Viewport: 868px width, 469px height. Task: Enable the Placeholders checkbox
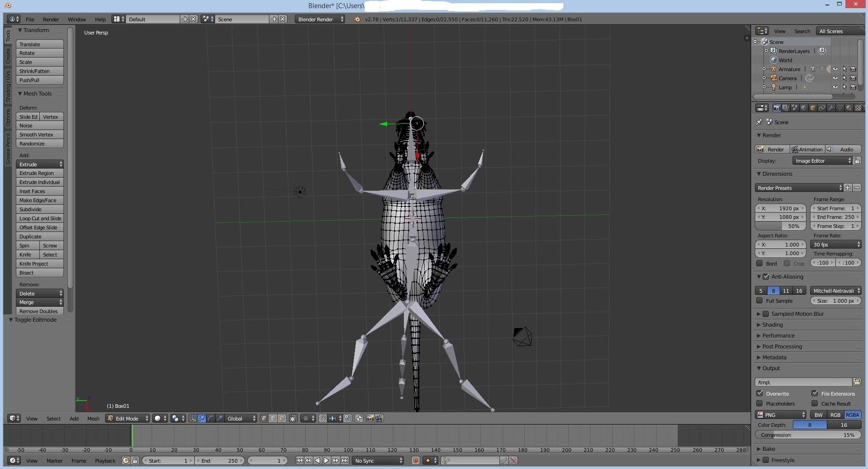[x=760, y=403]
